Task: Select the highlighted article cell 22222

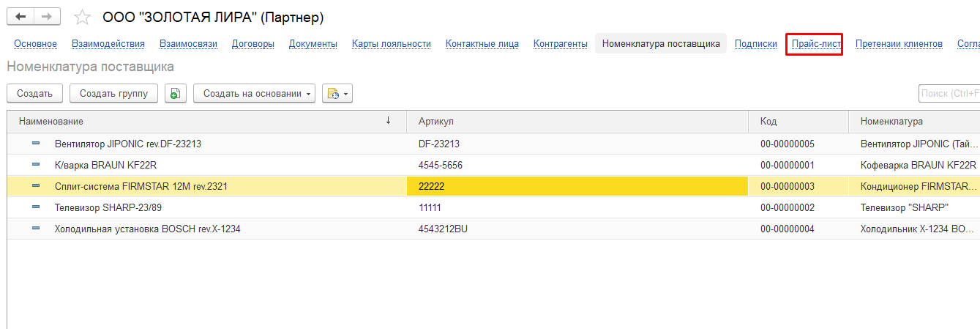Action: point(577,186)
